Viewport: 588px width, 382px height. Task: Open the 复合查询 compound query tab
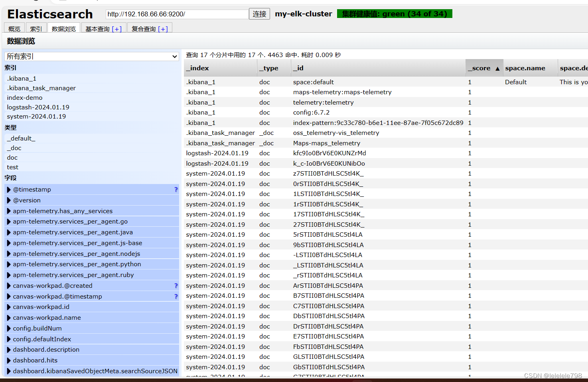click(x=150, y=29)
